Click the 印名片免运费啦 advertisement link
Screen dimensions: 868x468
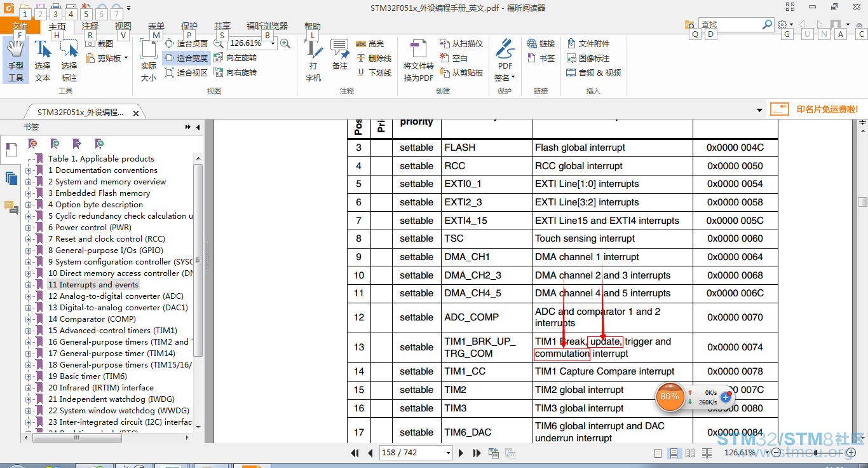pyautogui.click(x=814, y=109)
